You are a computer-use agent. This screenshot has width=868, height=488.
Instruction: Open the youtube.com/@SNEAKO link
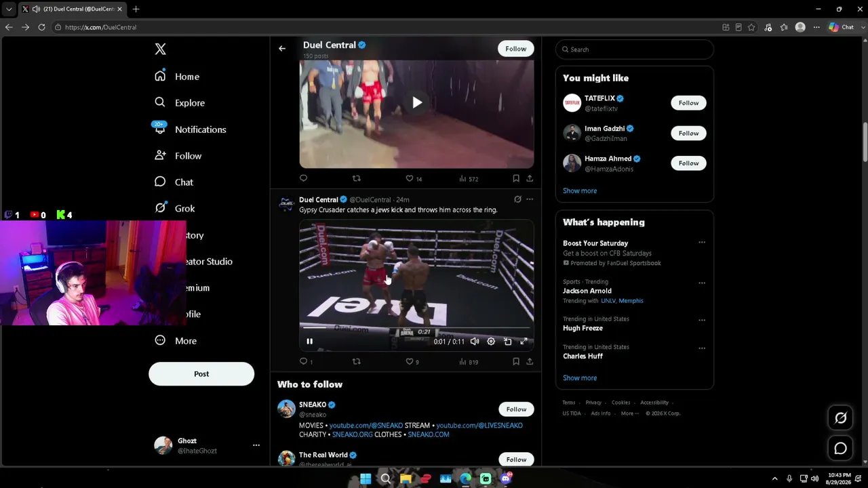click(366, 426)
